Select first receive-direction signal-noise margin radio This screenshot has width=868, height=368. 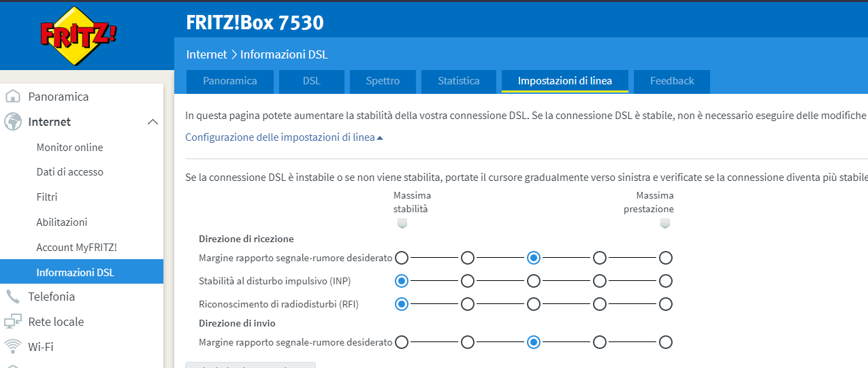coord(402,258)
